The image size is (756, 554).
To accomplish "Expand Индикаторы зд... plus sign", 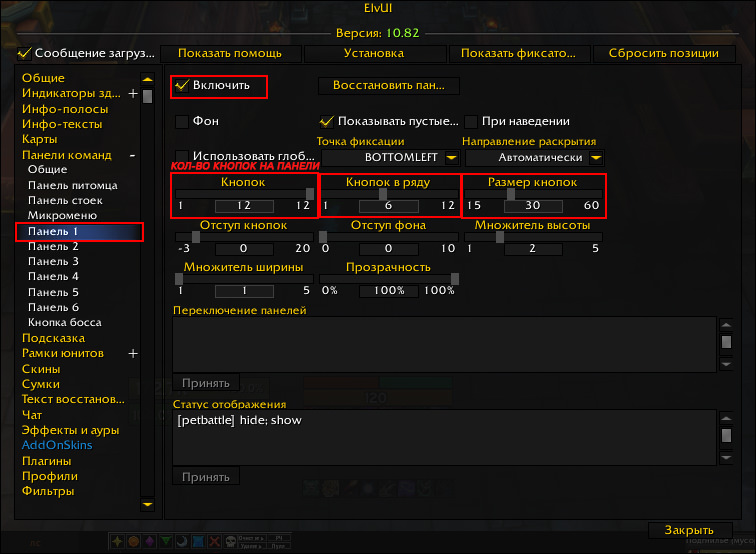I will [x=133, y=94].
